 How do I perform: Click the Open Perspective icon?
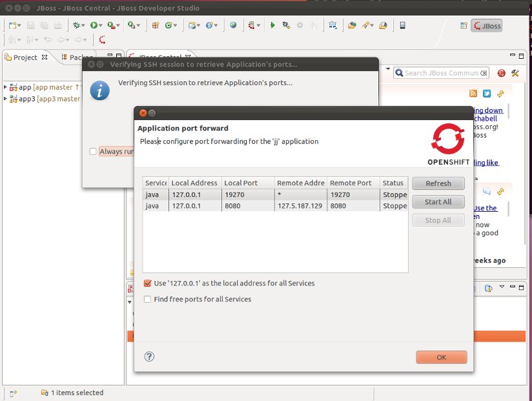[x=464, y=25]
